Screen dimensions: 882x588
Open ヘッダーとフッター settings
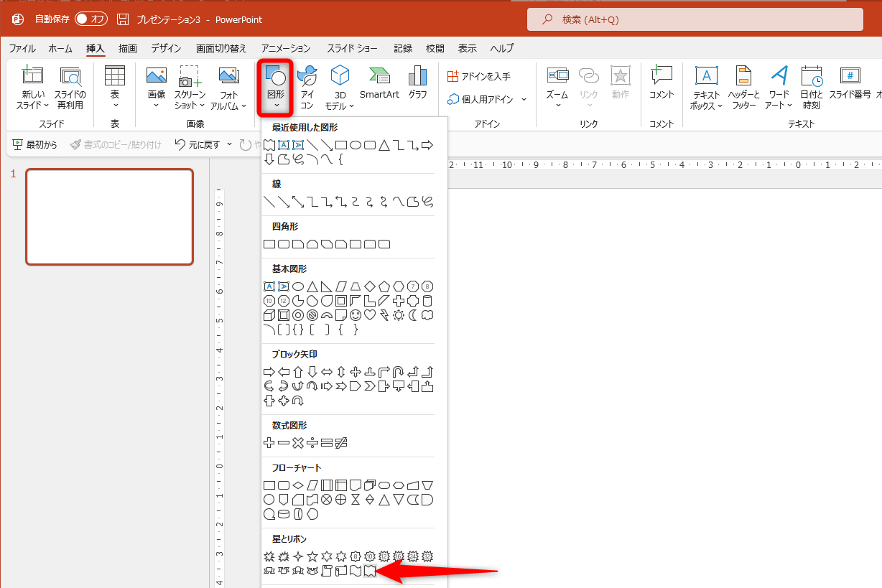click(x=743, y=88)
